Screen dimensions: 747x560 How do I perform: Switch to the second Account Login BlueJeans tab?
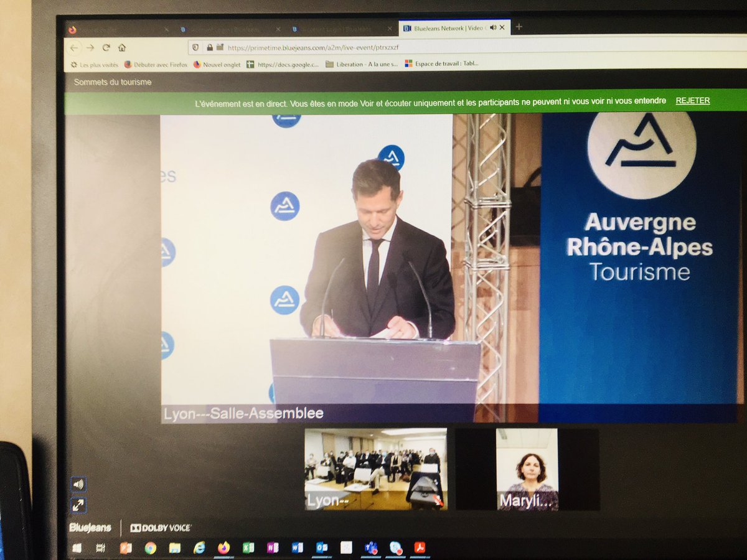pyautogui.click(x=229, y=29)
